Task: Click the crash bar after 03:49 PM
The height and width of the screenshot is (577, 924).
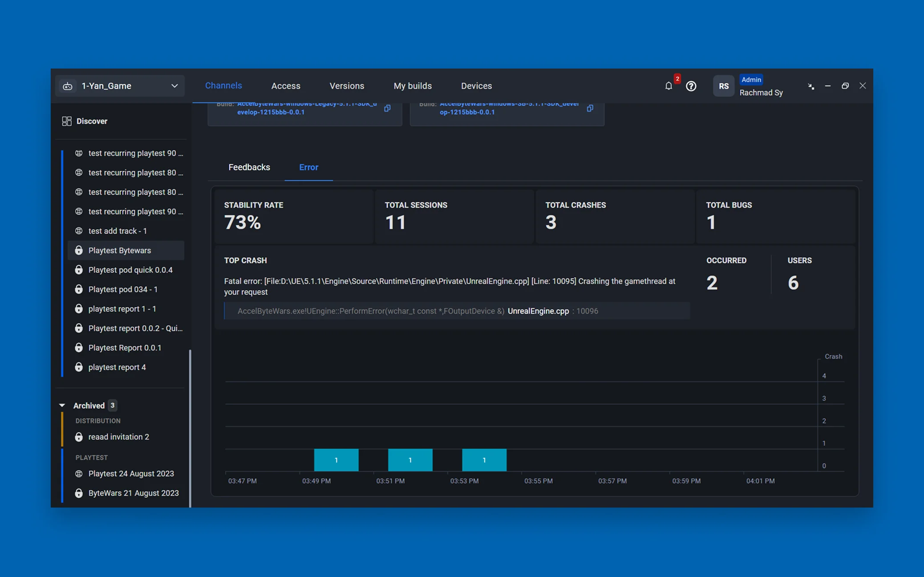Action: point(336,460)
